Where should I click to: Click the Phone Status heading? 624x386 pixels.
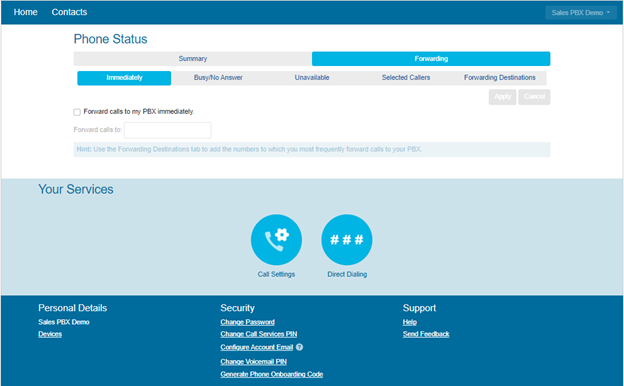click(110, 39)
